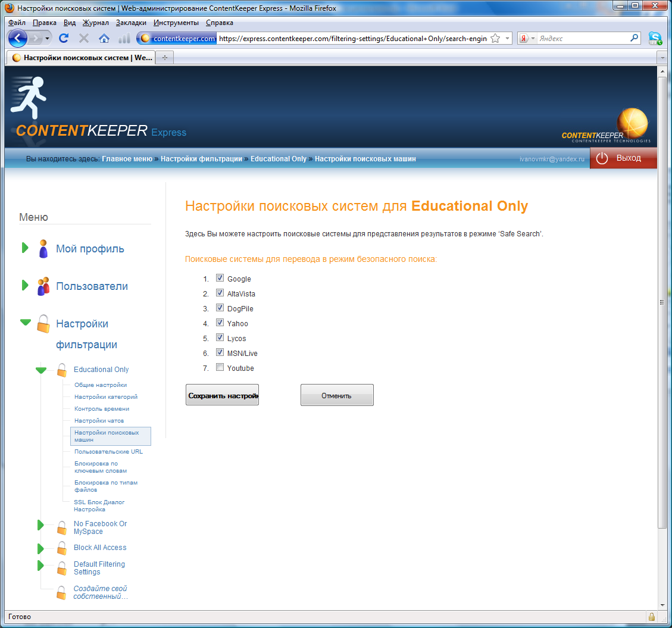The height and width of the screenshot is (628, 672).
Task: Expand the Мой профиль menu arrow
Action: 25,248
